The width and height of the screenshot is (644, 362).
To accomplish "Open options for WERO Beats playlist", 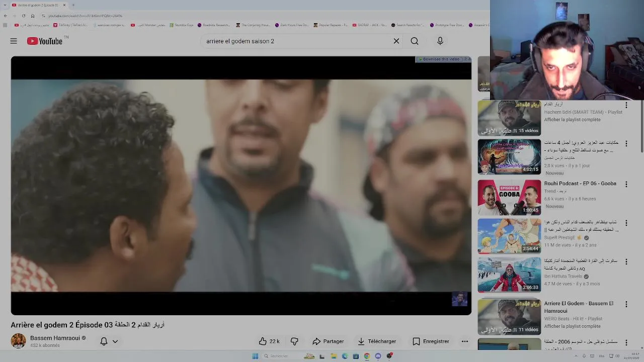I will click(x=626, y=305).
